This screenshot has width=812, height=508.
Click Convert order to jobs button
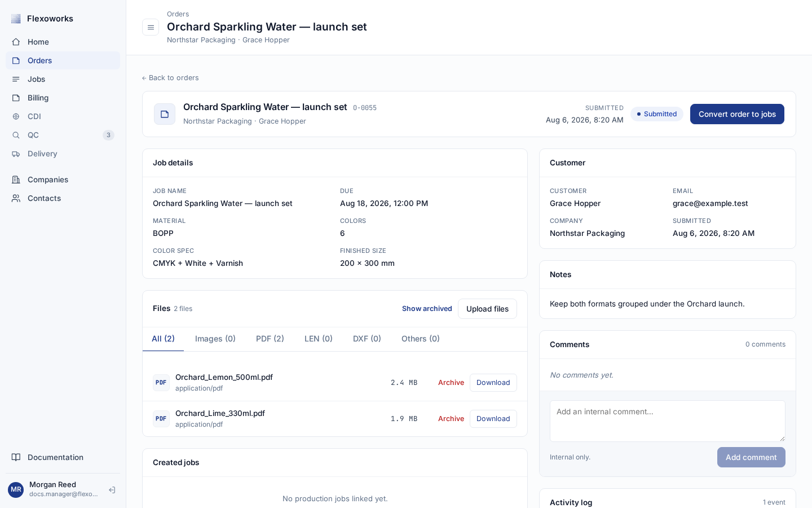(737, 114)
